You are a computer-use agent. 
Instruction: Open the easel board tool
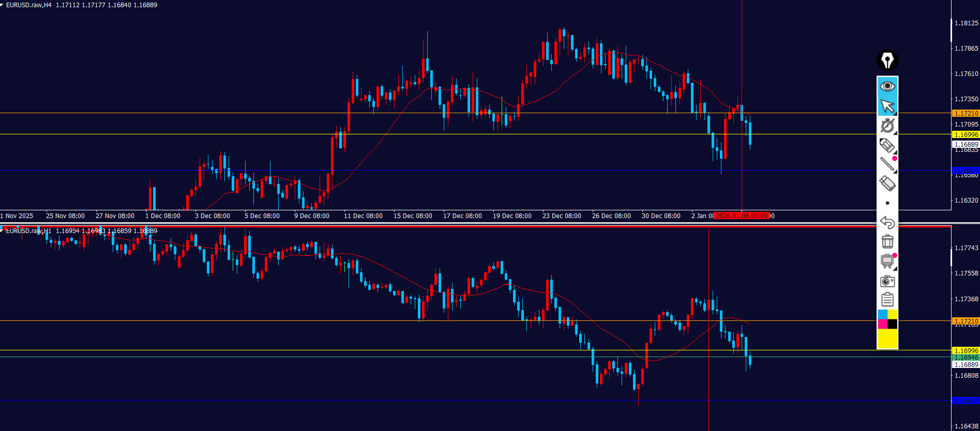[887, 261]
